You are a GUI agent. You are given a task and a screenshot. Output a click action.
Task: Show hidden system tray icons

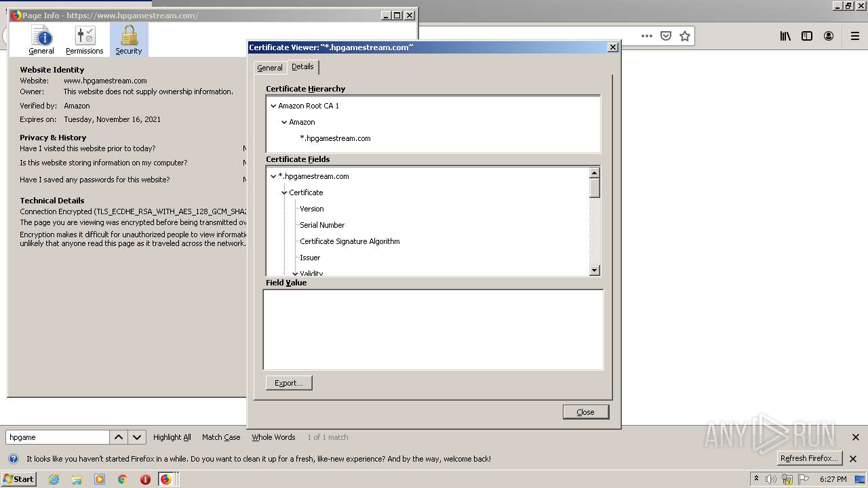(756, 479)
